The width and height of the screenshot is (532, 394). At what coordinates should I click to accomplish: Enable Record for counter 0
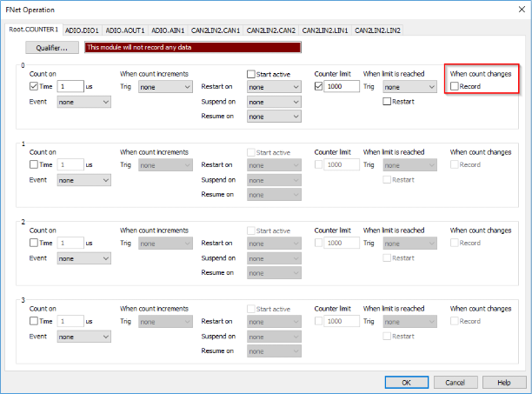click(455, 87)
